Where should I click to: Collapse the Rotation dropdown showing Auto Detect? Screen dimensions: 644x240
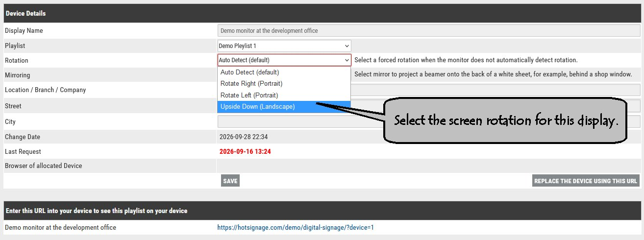point(284,60)
